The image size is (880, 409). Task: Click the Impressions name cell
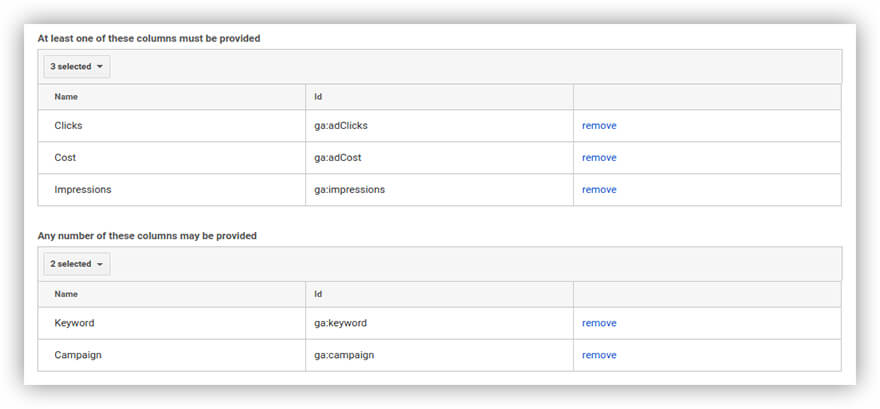(x=83, y=190)
